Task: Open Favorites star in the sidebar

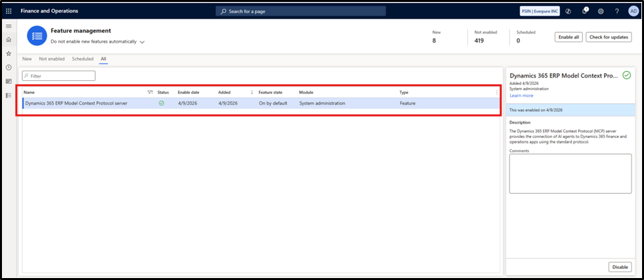Action: [x=9, y=53]
